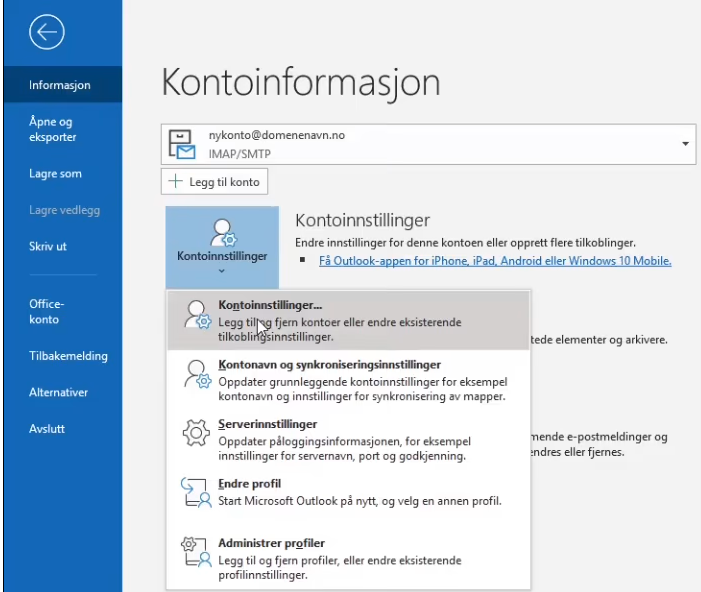This screenshot has height=592, width=701.
Task: Click the mailbox account icon next to nykonto@domenenavn.no
Action: click(182, 144)
